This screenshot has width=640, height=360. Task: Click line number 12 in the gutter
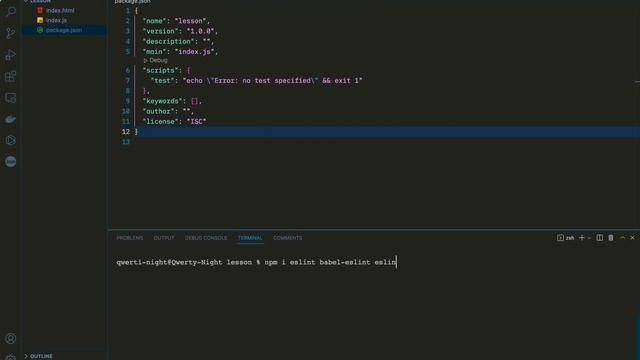pyautogui.click(x=126, y=132)
